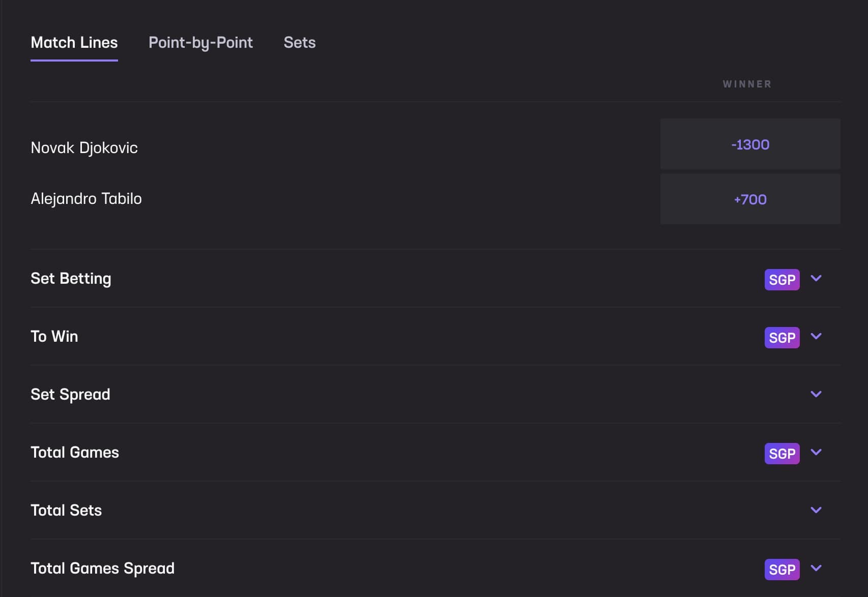Viewport: 868px width, 597px height.
Task: Switch to the Match Lines tab
Action: 74,43
